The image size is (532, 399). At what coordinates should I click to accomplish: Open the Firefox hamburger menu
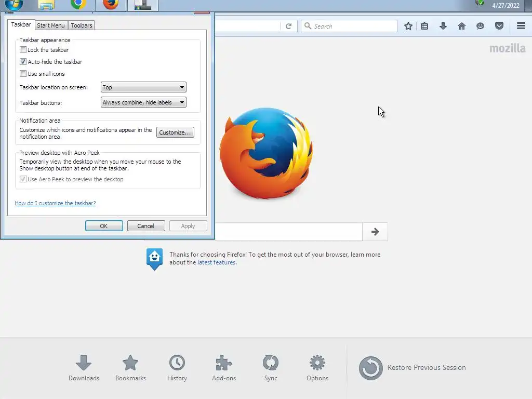pyautogui.click(x=521, y=26)
